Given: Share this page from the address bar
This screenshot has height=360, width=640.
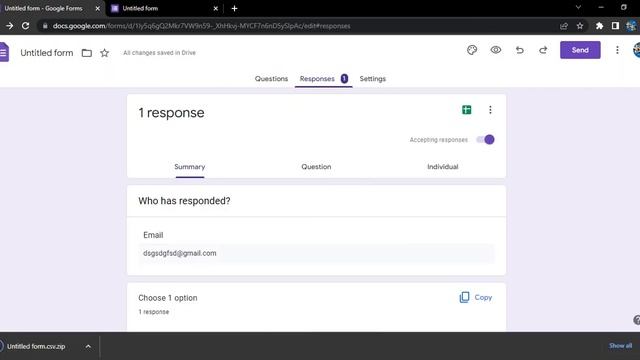Looking at the screenshot, I should 564,26.
